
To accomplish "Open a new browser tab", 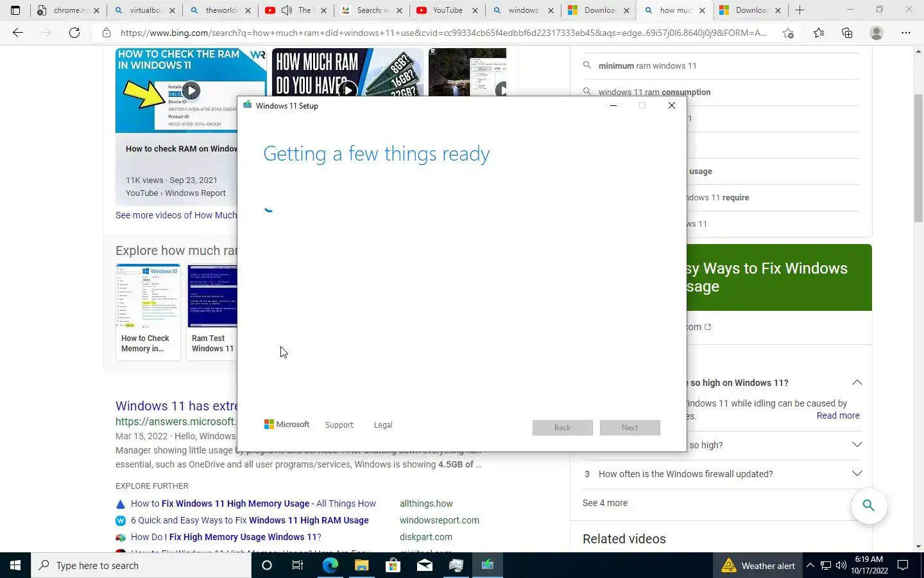I will pyautogui.click(x=800, y=10).
